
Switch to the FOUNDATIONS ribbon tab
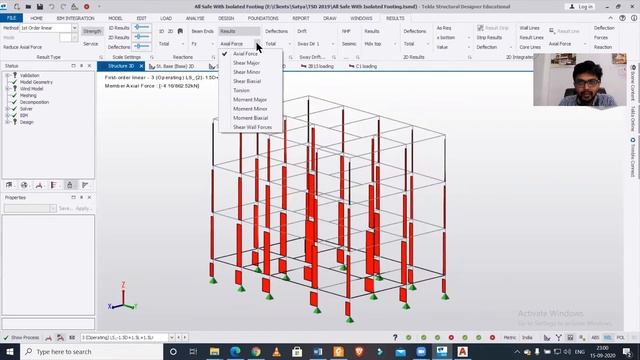tap(263, 18)
